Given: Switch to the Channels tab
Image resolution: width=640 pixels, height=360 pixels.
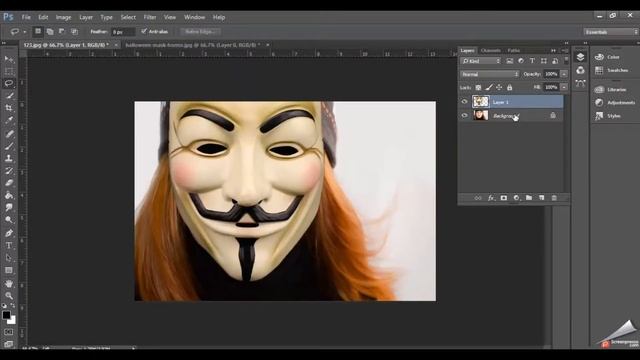Looking at the screenshot, I should click(491, 51).
